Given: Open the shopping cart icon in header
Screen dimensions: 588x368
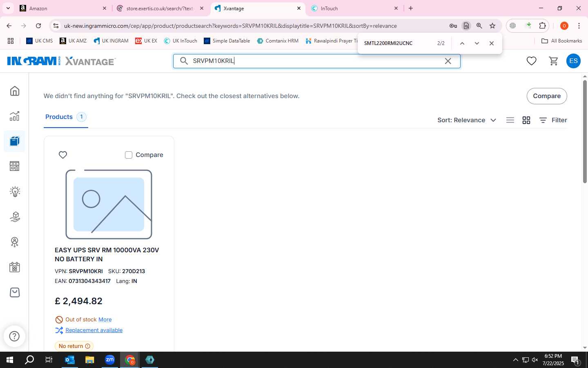Looking at the screenshot, I should coord(554,61).
